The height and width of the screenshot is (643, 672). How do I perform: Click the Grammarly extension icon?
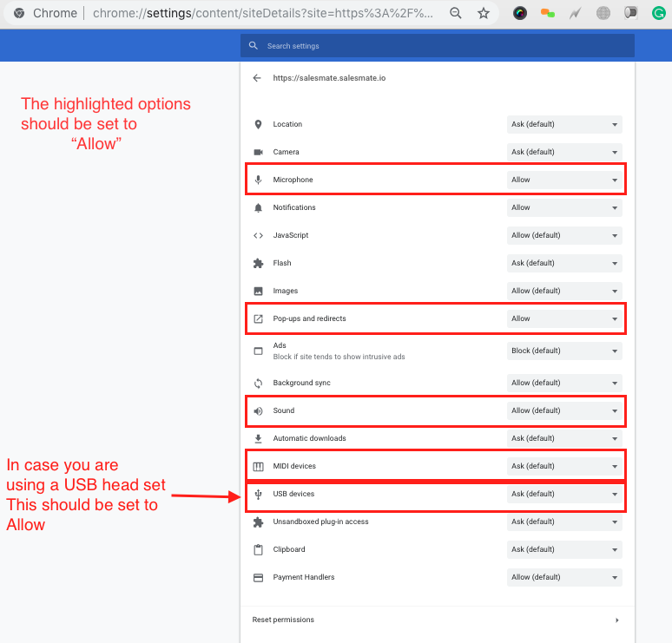[x=659, y=13]
